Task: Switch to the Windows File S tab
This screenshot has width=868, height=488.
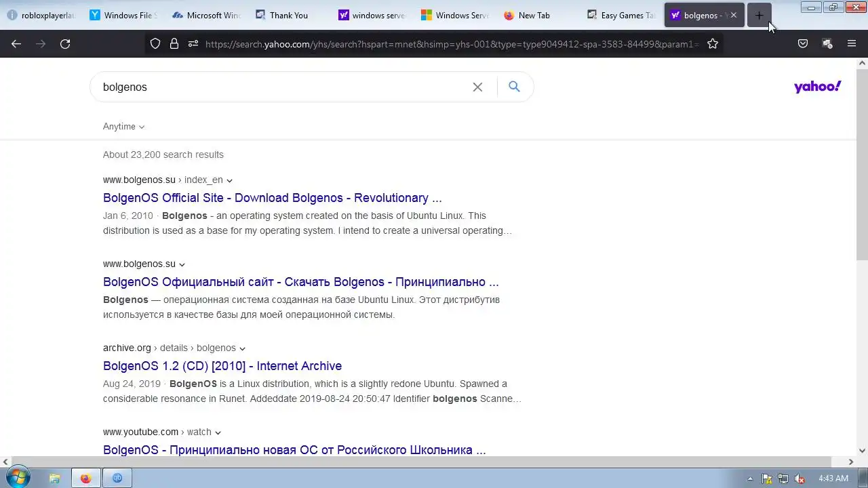Action: 124,15
